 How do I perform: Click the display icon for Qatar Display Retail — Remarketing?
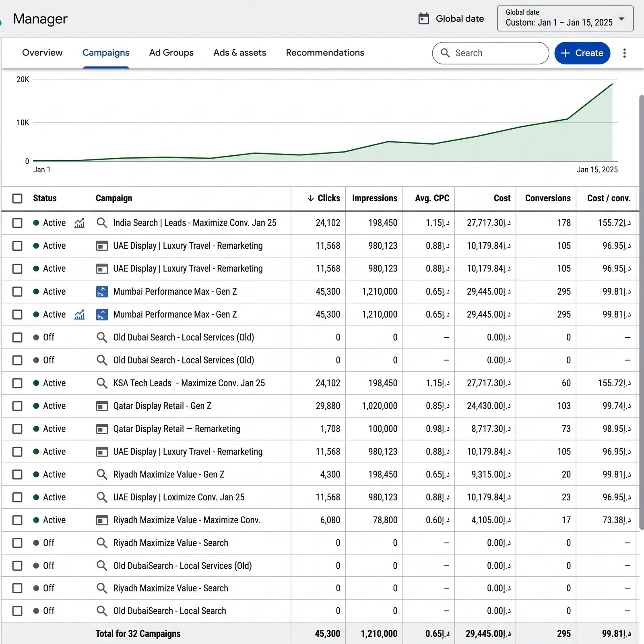(x=102, y=429)
